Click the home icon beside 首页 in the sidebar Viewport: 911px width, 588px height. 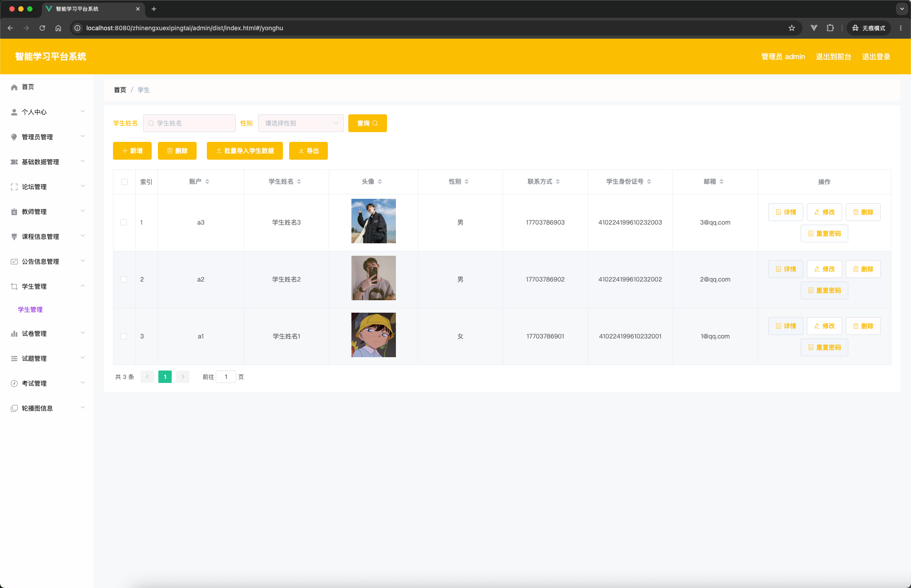14,87
